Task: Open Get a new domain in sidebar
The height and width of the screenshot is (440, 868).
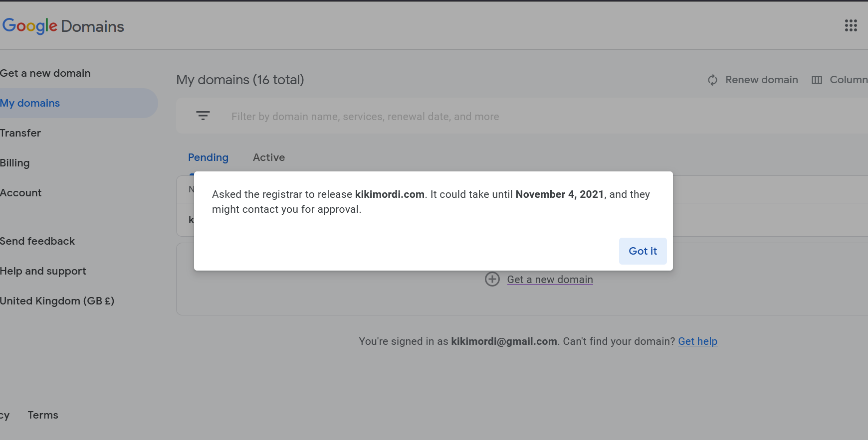Action: pos(45,73)
